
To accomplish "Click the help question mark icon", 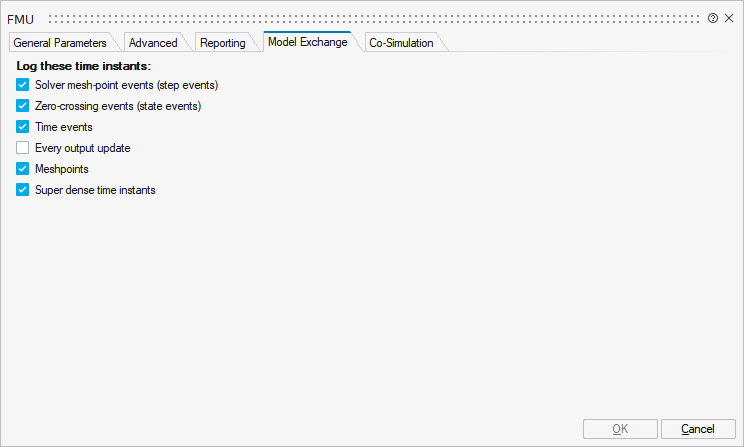I will (713, 19).
